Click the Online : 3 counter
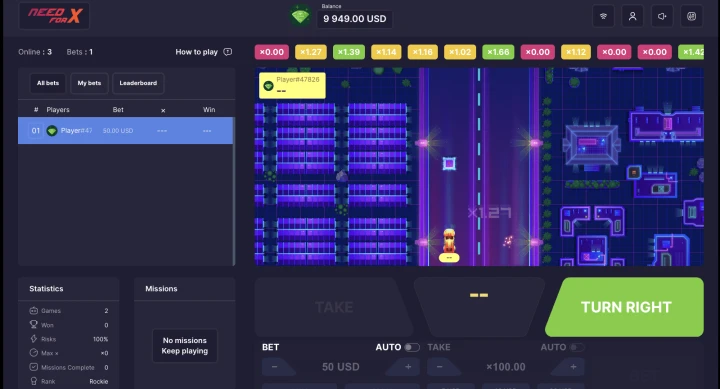The height and width of the screenshot is (389, 720). coord(35,52)
